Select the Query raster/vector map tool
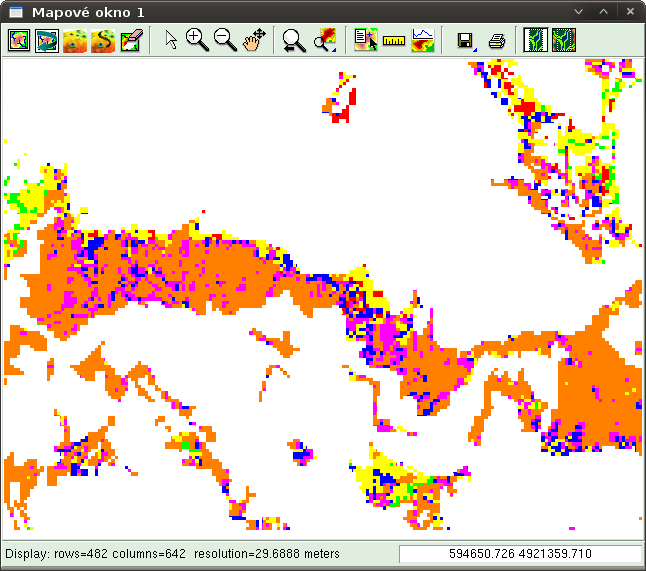Viewport: 646px width, 571px height. point(365,40)
